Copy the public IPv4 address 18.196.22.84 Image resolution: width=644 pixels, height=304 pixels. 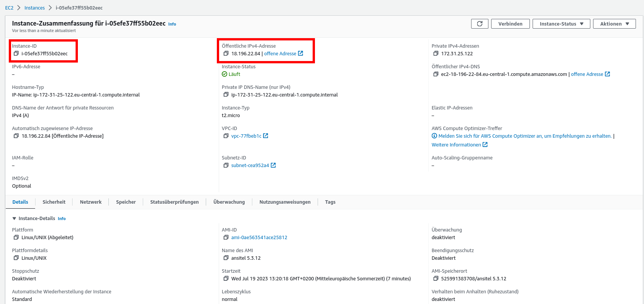[226, 53]
